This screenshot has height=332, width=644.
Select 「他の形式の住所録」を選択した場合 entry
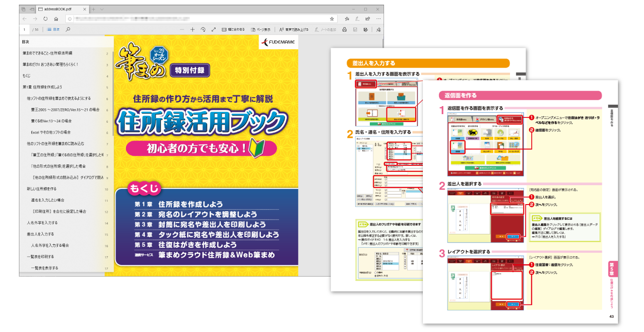[x=58, y=166]
